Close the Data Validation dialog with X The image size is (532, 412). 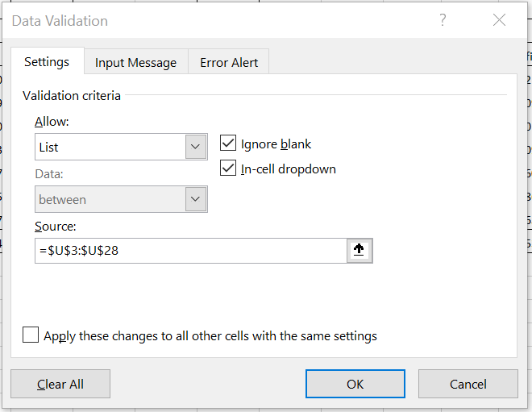click(499, 21)
